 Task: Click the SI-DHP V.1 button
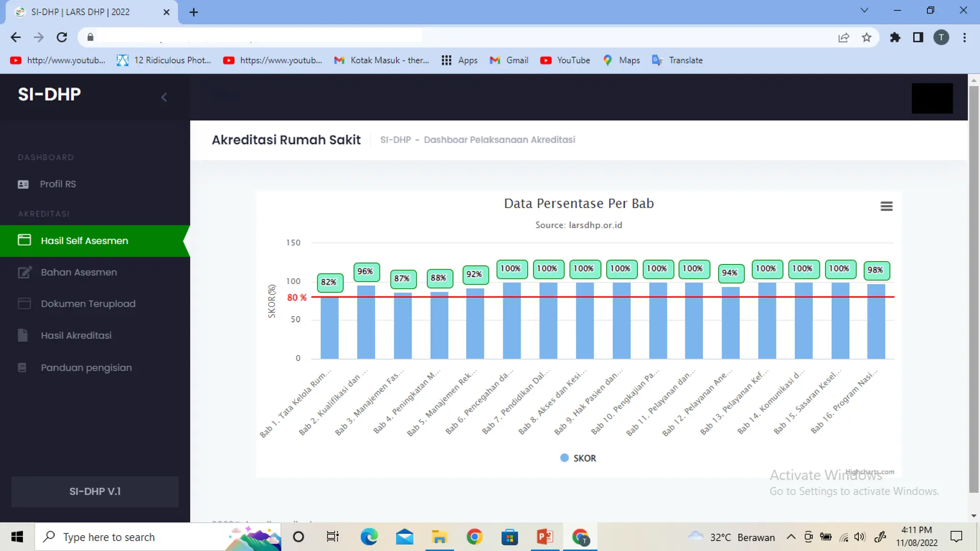point(95,491)
